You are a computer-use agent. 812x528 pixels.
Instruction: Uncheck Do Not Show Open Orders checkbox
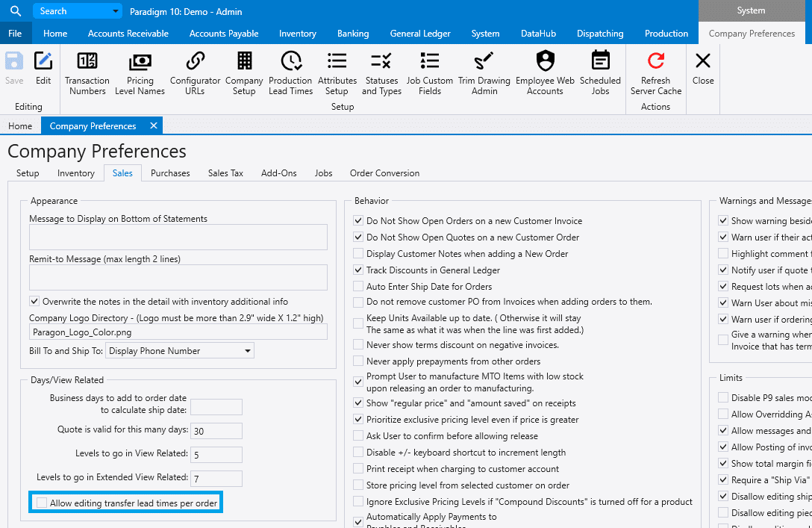(357, 221)
